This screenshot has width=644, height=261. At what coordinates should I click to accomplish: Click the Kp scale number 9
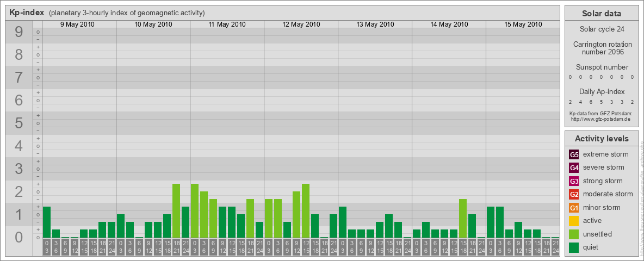[18, 32]
